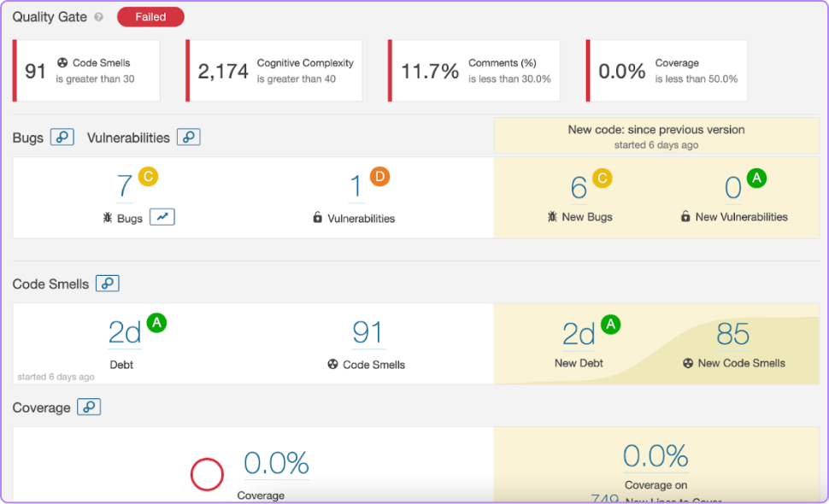Open the 7 bugs count link

124,186
